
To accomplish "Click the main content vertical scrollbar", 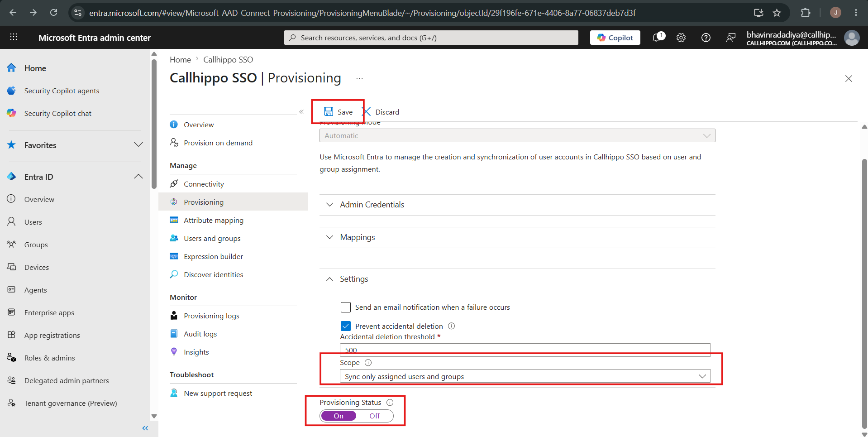I will [x=864, y=293].
